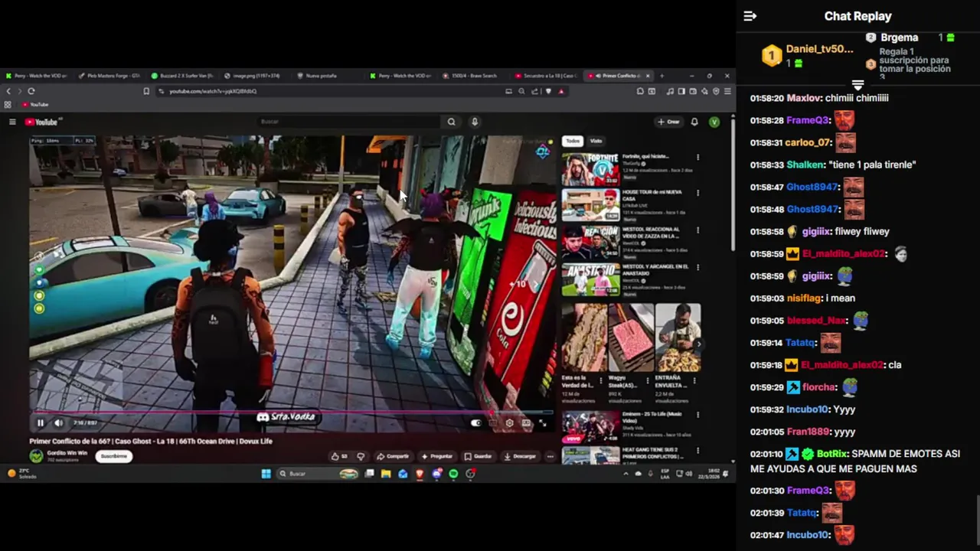Click the Suscribirme button
Screen dimensions: 980x551
[114, 456]
